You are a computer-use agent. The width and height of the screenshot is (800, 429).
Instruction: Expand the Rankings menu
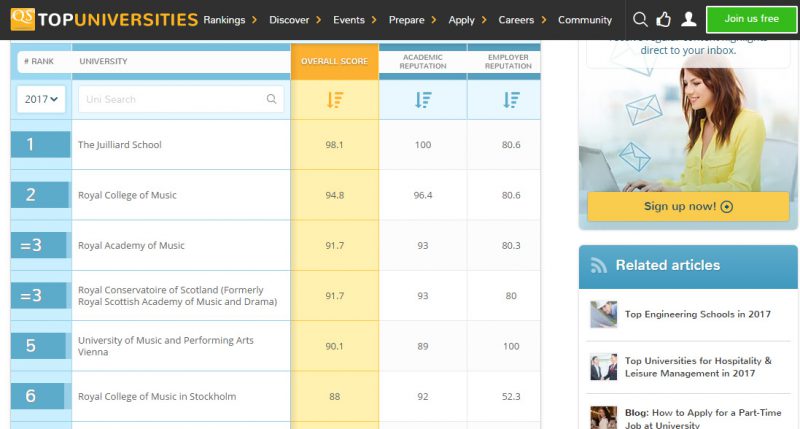point(230,20)
